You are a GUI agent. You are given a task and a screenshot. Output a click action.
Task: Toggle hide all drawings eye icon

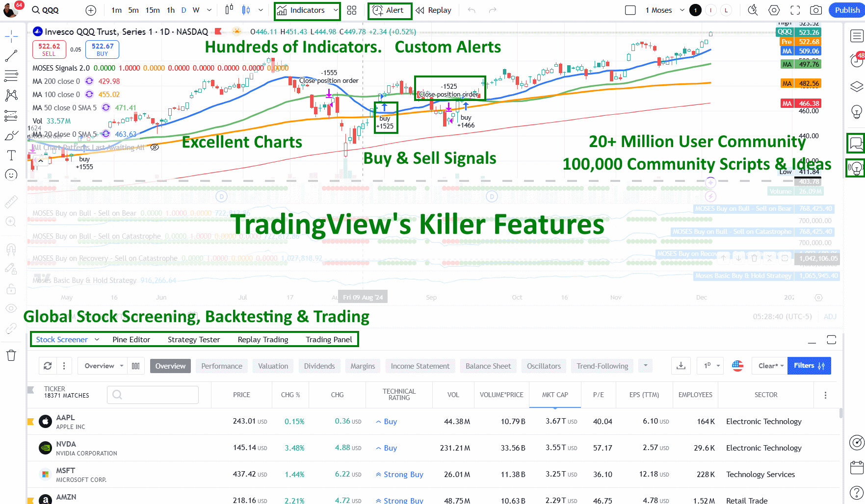pyautogui.click(x=11, y=308)
